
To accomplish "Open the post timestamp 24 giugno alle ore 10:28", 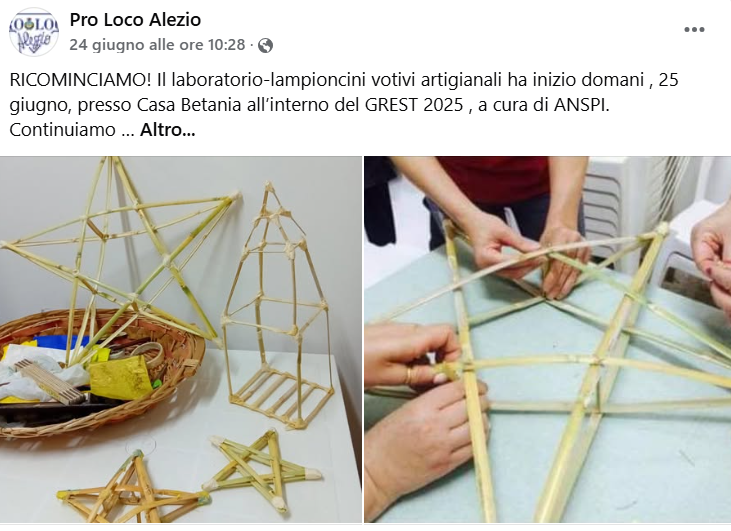I will pos(157,45).
